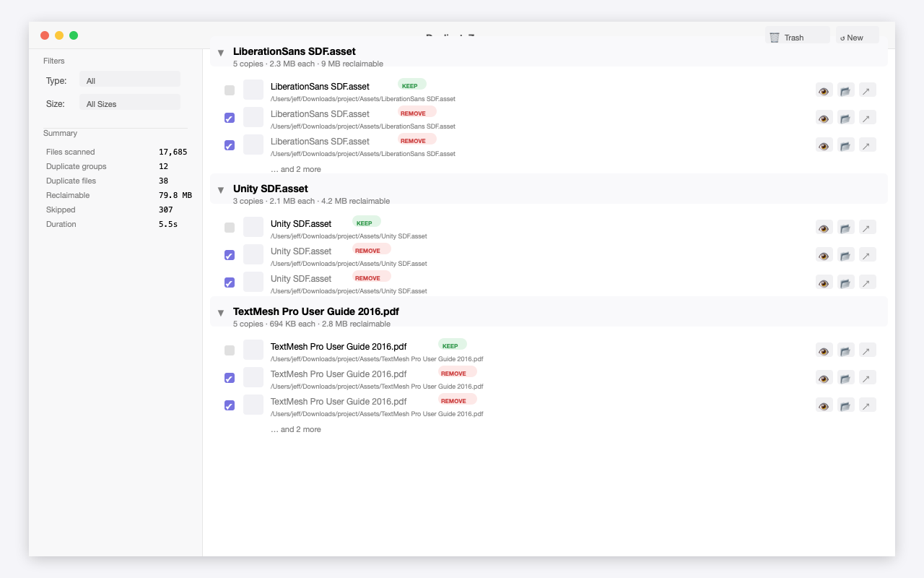Click the Duplicate files count 38
The height and width of the screenshot is (578, 924).
pos(164,181)
